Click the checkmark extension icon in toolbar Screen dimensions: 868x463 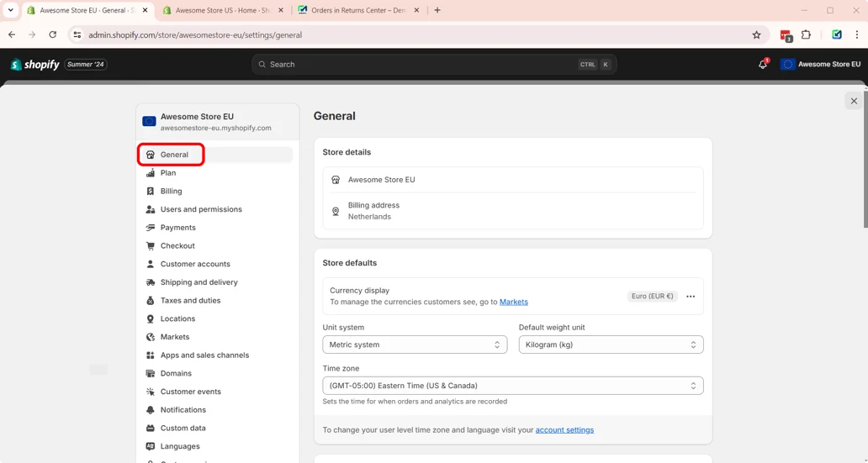[x=836, y=34]
